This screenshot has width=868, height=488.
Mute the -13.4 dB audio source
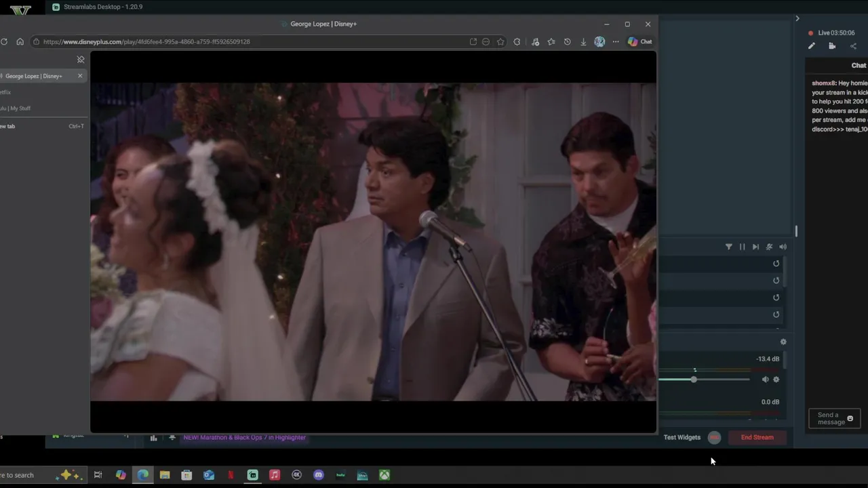pyautogui.click(x=765, y=380)
